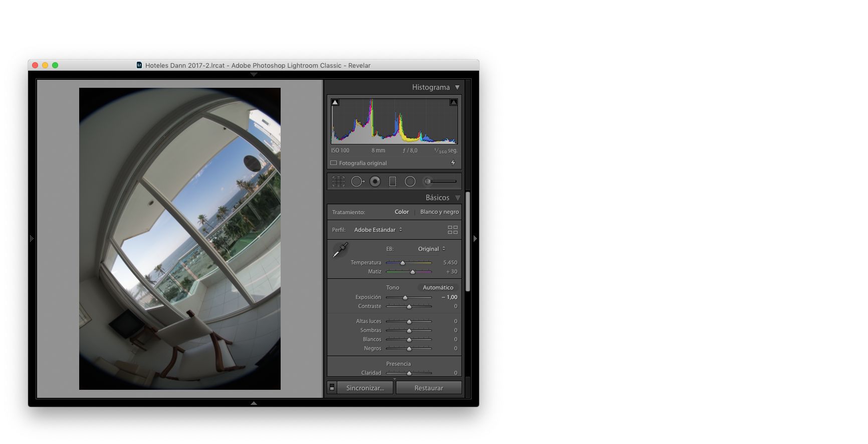
Task: Toggle shadow clipping indicator in histogram
Action: coord(335,102)
